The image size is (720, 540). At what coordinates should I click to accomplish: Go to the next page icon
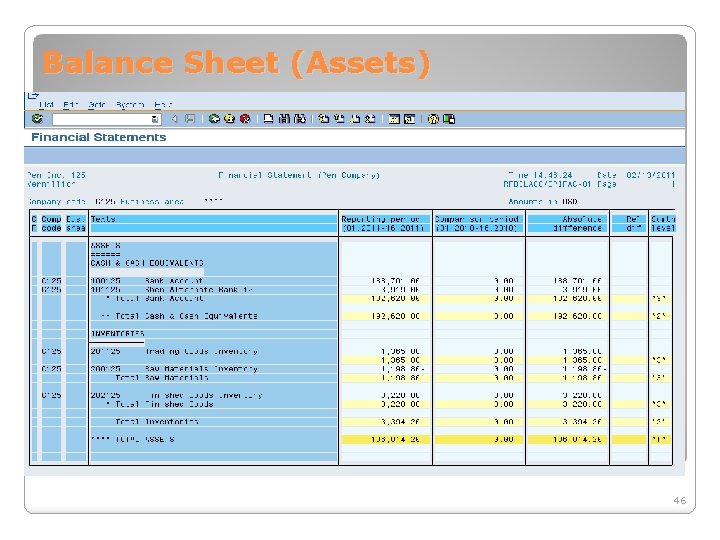coord(355,119)
